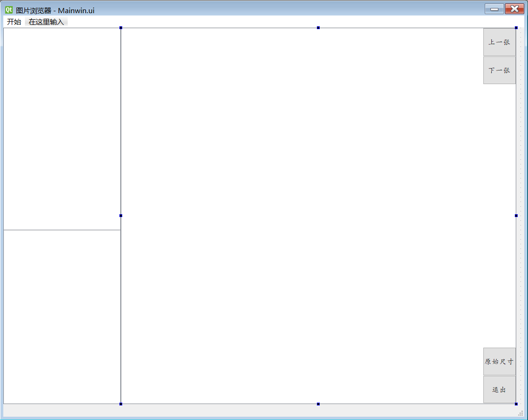Click the central image display area
The height and width of the screenshot is (420, 528).
(301, 211)
